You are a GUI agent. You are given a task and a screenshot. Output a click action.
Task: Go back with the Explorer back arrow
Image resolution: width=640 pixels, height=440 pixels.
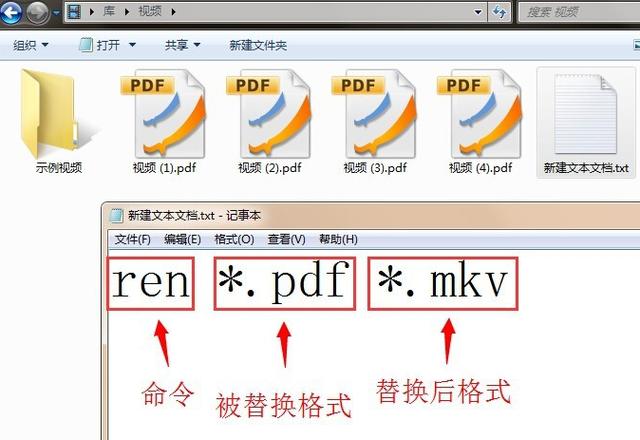[x=11, y=13]
